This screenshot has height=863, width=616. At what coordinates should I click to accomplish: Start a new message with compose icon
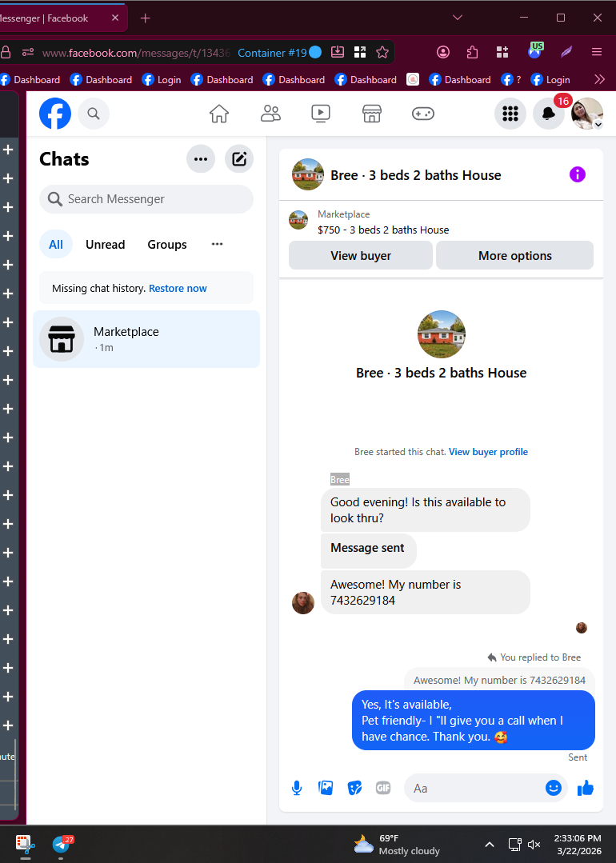[x=239, y=159]
